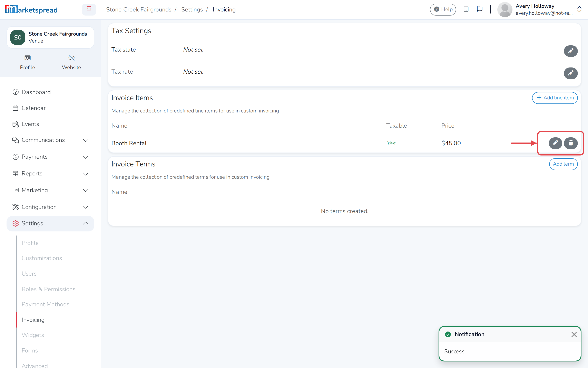Open the user account switcher chevrons
The height and width of the screenshot is (368, 588).
tap(579, 9)
